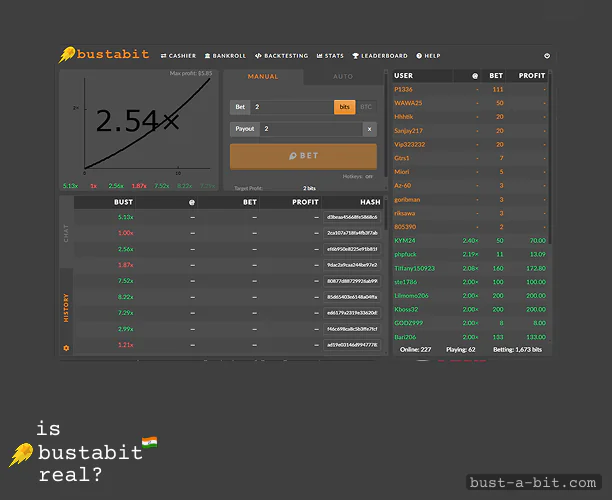Screen dimensions: 612x500
Task: Click the 7.52x result below the graph
Action: [x=162, y=186]
